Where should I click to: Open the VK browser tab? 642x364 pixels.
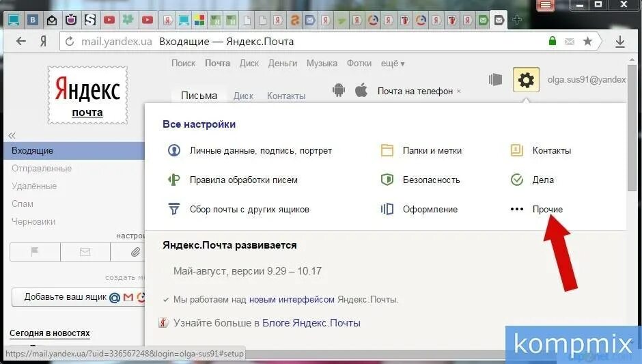[32, 20]
